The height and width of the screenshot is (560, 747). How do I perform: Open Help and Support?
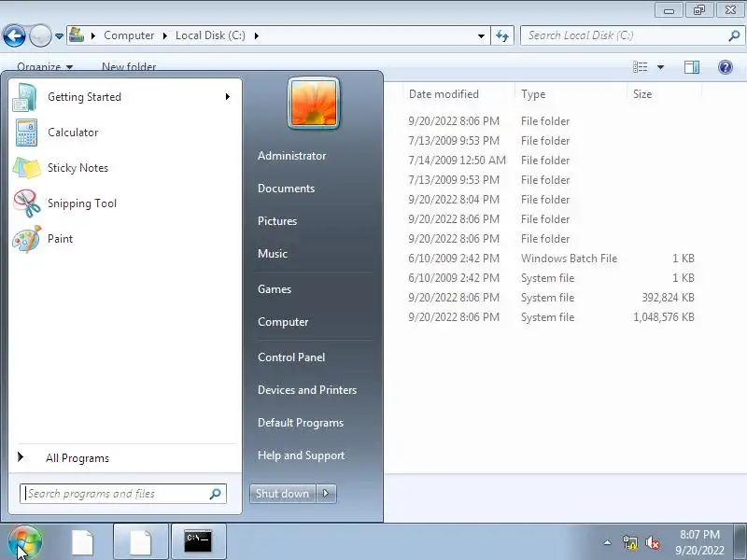[301, 455]
